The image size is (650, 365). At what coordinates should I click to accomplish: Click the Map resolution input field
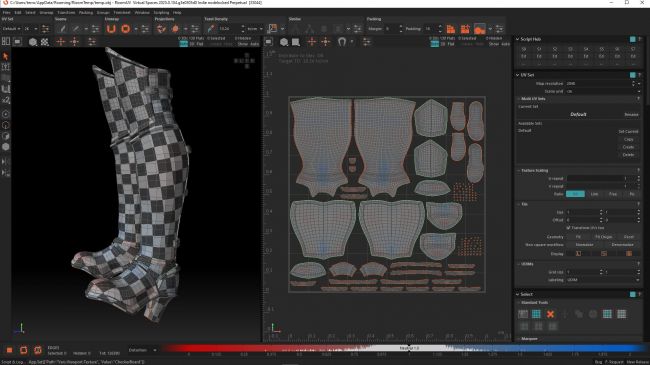pyautogui.click(x=599, y=83)
